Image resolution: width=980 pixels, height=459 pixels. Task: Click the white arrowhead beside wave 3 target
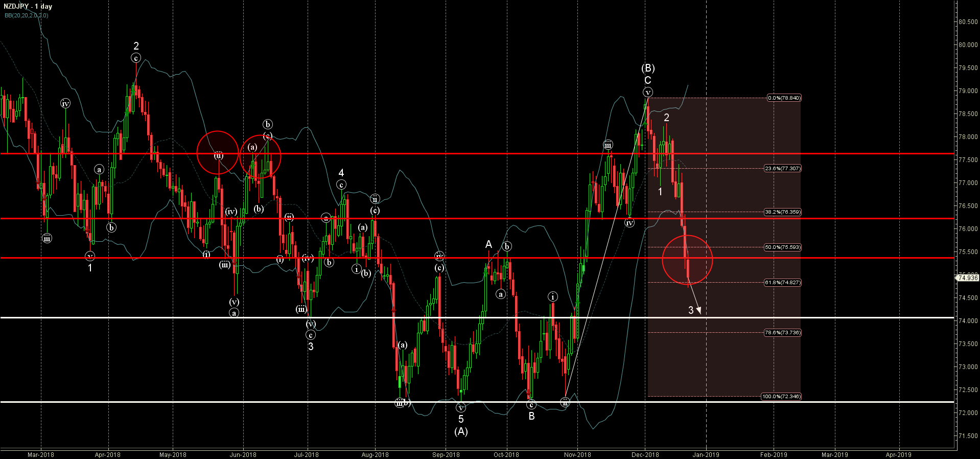coord(698,310)
